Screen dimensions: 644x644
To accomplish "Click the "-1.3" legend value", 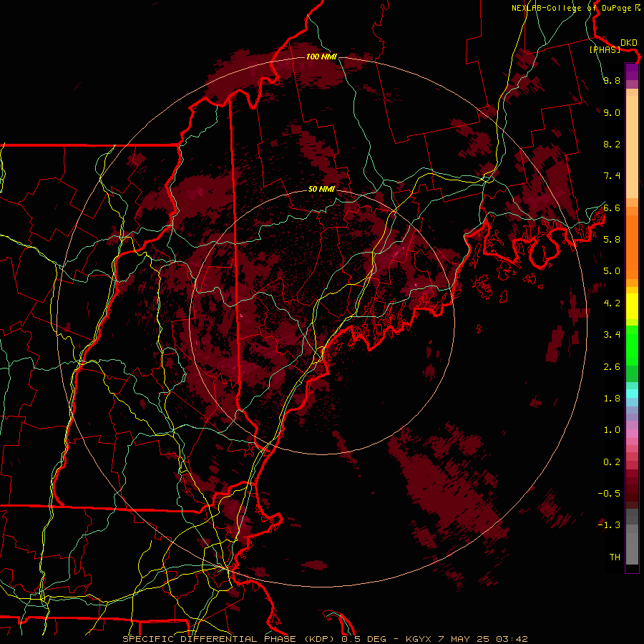I will 609,525.
